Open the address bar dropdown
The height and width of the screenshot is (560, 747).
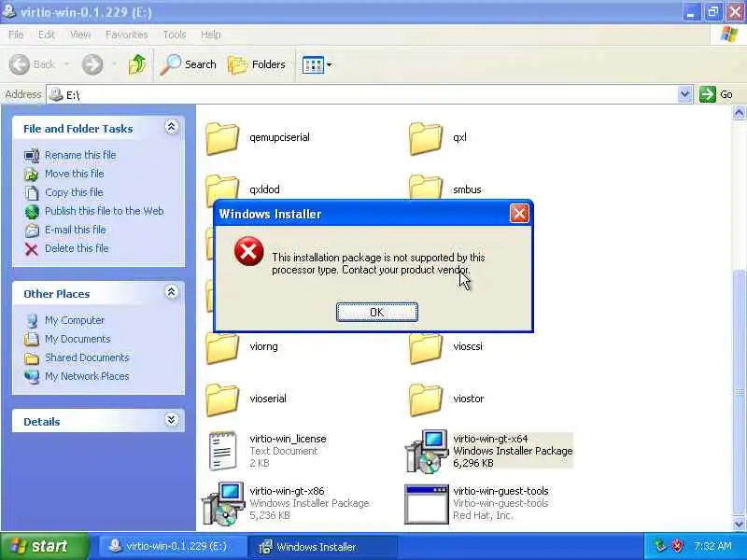[x=684, y=94]
